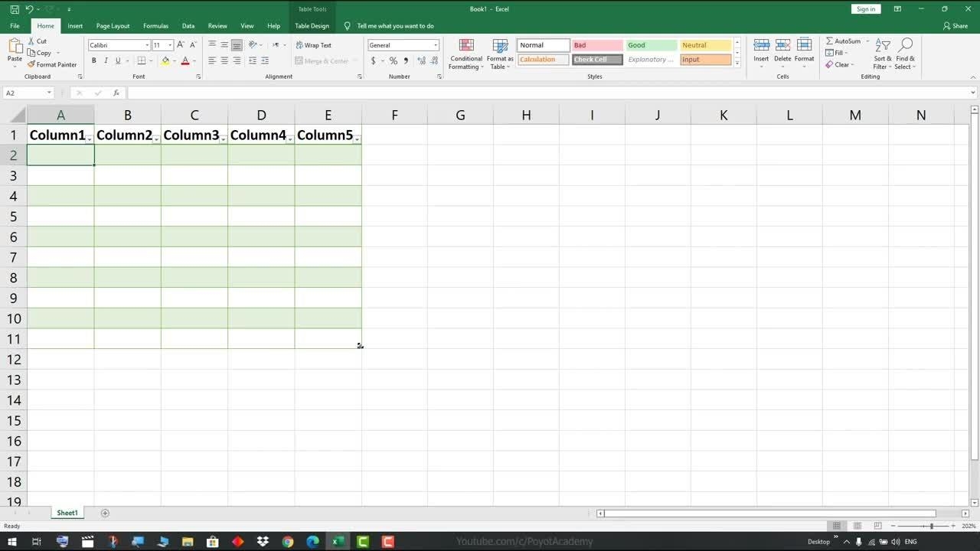Open the General number format dropdown

coord(436,45)
